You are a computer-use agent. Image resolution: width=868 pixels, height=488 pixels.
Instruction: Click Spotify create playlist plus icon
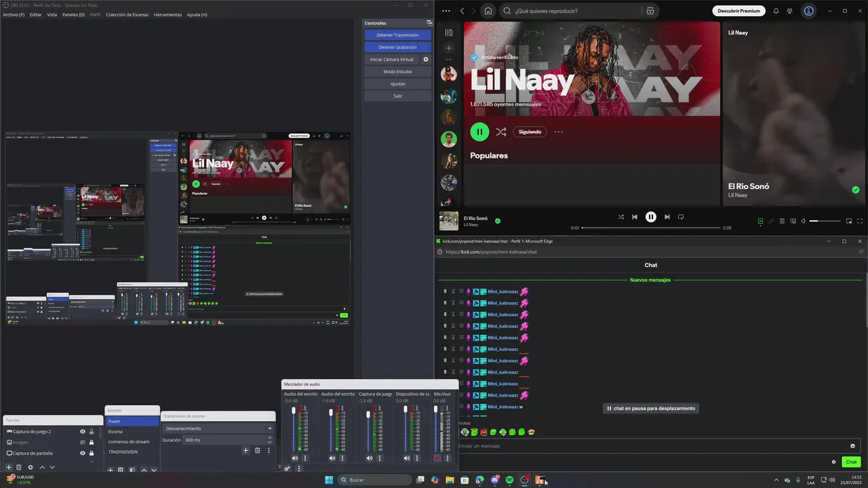pos(448,48)
